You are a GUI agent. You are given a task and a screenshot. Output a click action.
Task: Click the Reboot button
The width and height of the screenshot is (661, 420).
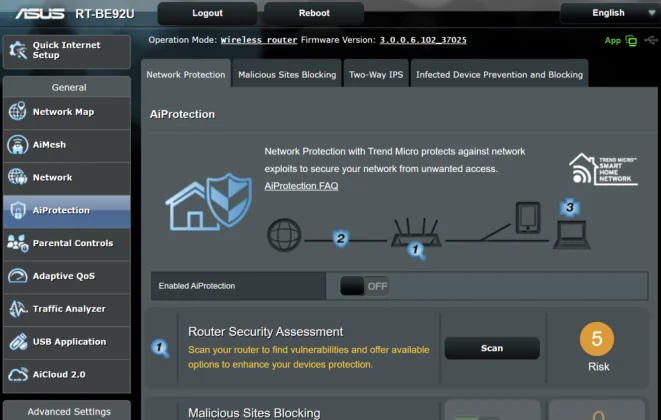[314, 13]
